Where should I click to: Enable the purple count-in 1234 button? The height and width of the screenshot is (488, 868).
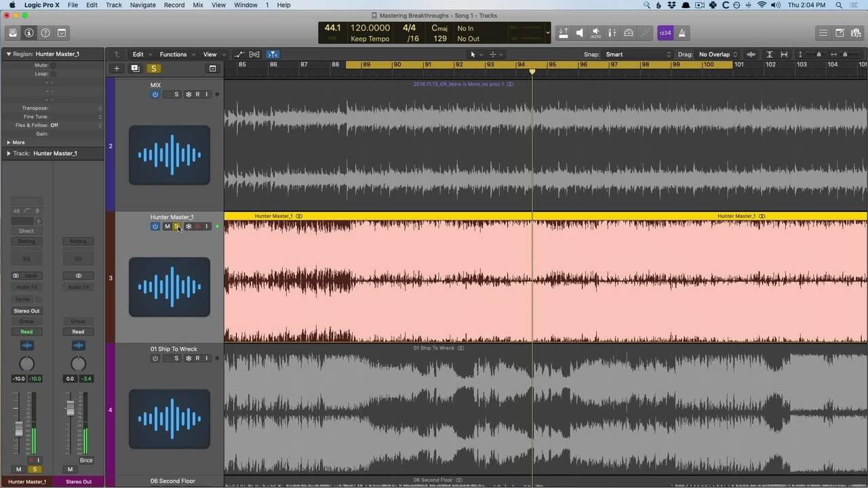(665, 33)
